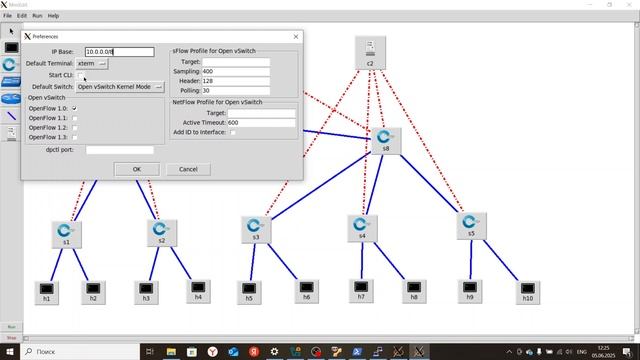This screenshot has width=640, height=360.
Task: Uncheck the OpenFlow 1.0 checkbox
Action: point(74,109)
